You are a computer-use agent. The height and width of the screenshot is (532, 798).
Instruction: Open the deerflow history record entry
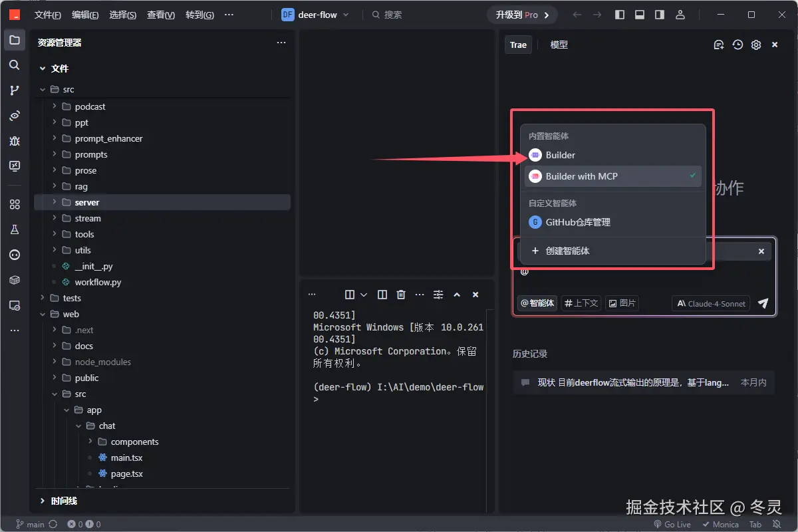tap(644, 382)
